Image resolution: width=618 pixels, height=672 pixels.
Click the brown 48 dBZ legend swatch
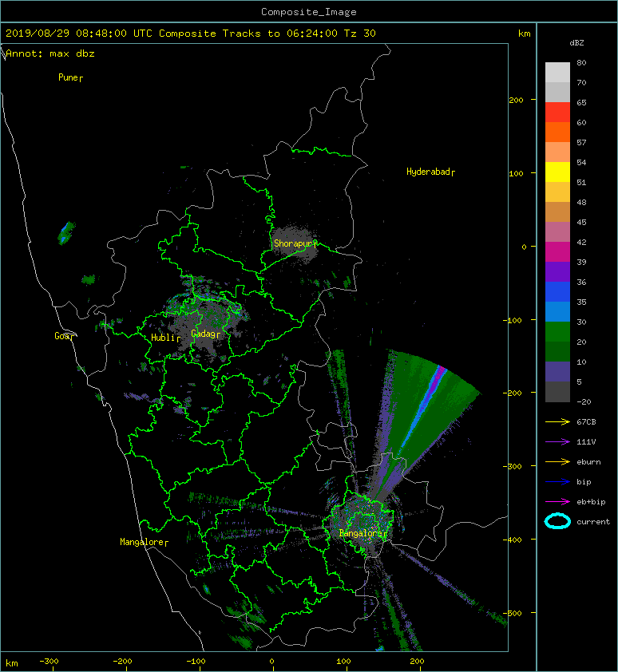(x=557, y=211)
